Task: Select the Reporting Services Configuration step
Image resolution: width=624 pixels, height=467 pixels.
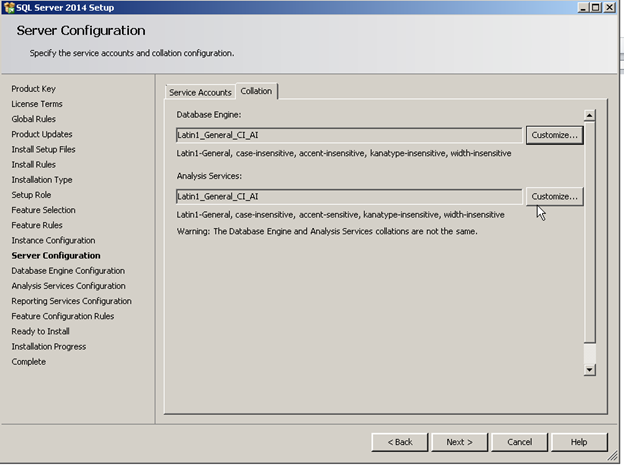Action: click(x=71, y=301)
